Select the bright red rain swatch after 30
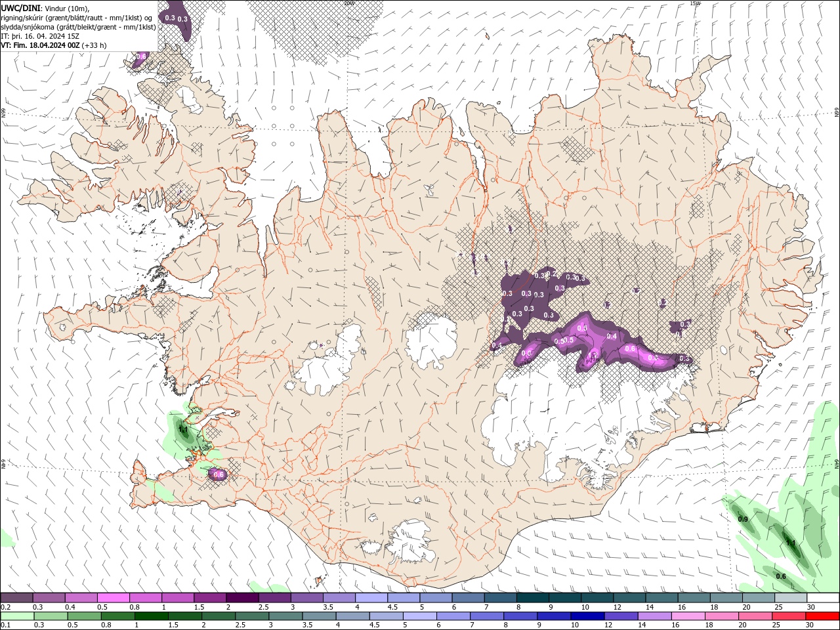This screenshot has width=840, height=630. click(822, 616)
